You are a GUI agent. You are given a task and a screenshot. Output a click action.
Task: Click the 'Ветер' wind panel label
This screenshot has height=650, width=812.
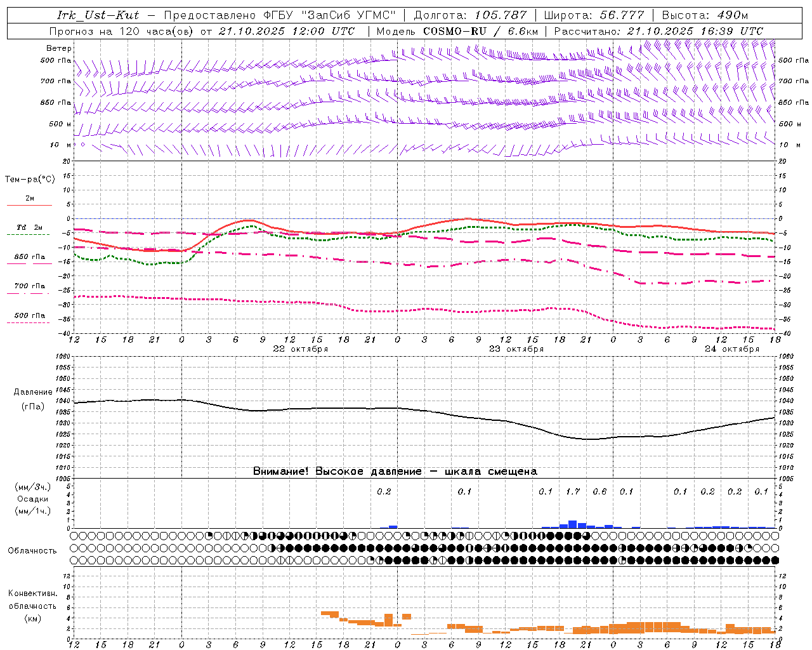click(59, 48)
